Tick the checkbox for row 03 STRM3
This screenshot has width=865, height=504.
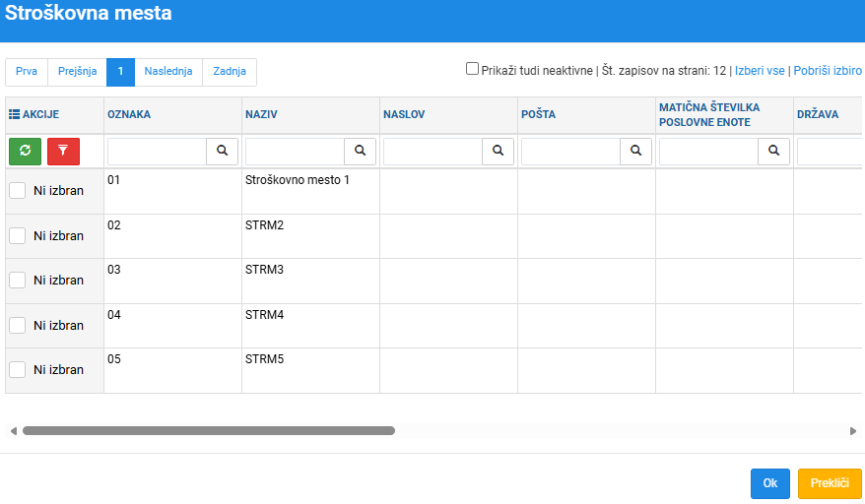(x=17, y=281)
